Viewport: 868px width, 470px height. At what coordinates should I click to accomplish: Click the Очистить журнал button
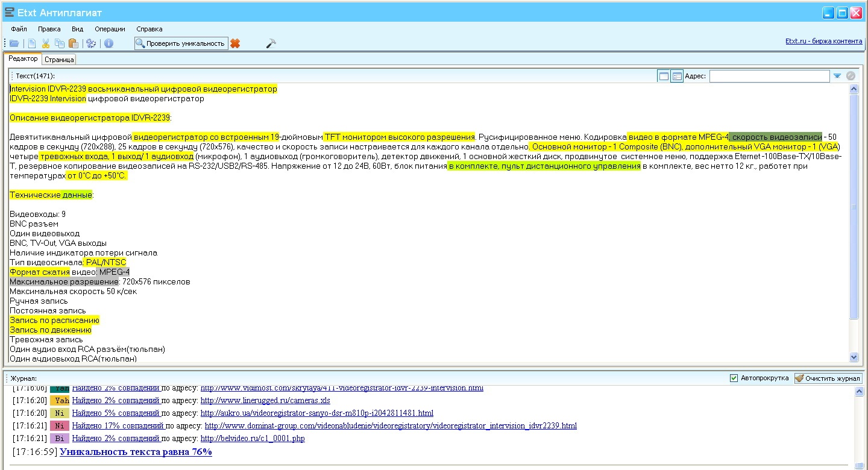(x=828, y=378)
